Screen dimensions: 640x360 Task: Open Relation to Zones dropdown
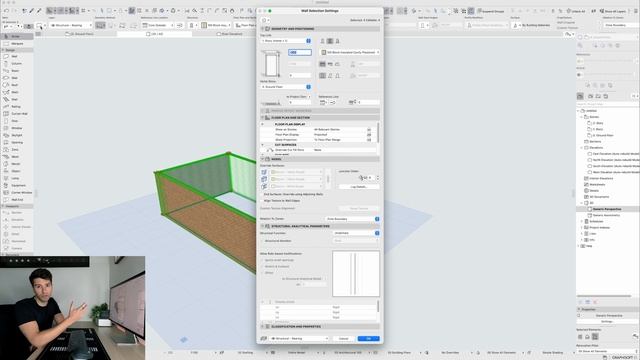[353, 219]
